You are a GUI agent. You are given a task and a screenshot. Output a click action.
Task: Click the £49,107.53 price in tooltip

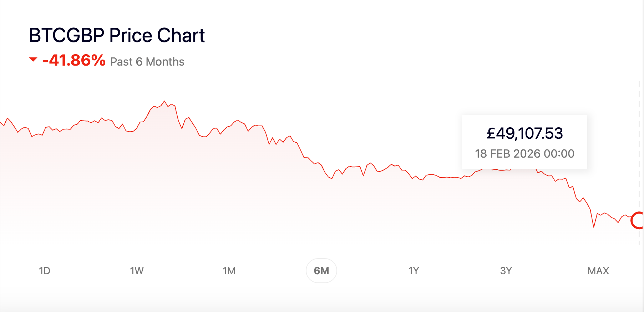point(524,134)
